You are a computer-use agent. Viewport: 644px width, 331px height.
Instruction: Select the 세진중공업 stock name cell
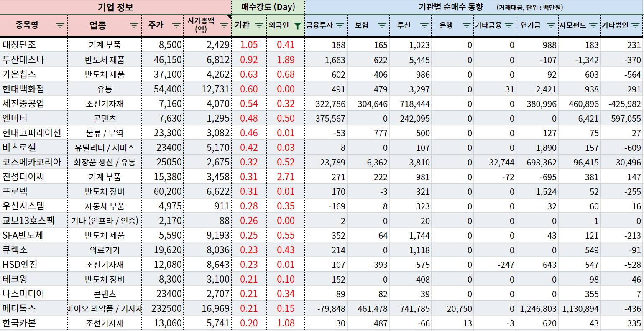pyautogui.click(x=33, y=103)
